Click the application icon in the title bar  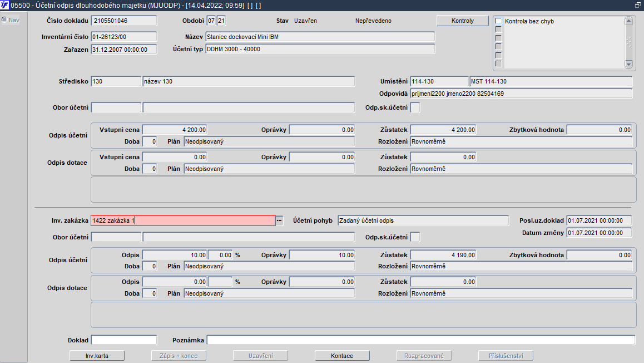[x=4, y=6]
